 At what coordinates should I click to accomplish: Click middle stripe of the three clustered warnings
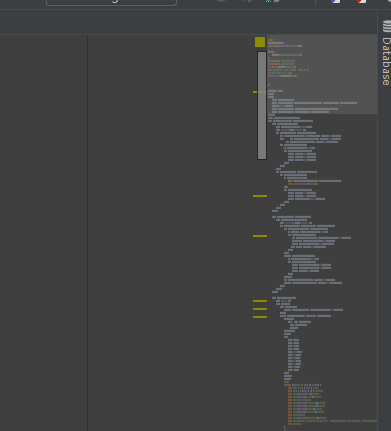pos(260,309)
